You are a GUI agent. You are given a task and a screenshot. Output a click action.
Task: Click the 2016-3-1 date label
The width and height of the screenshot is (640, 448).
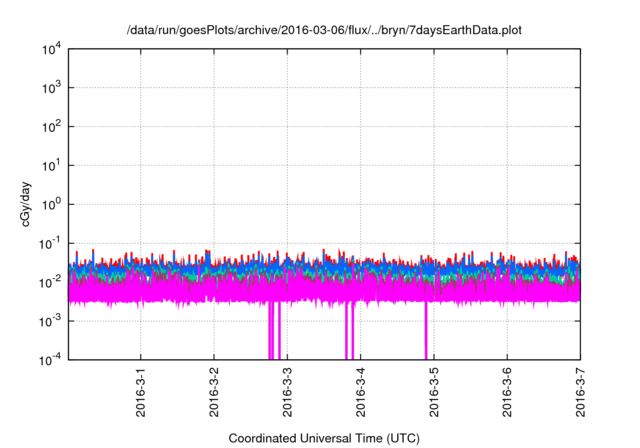(141, 392)
